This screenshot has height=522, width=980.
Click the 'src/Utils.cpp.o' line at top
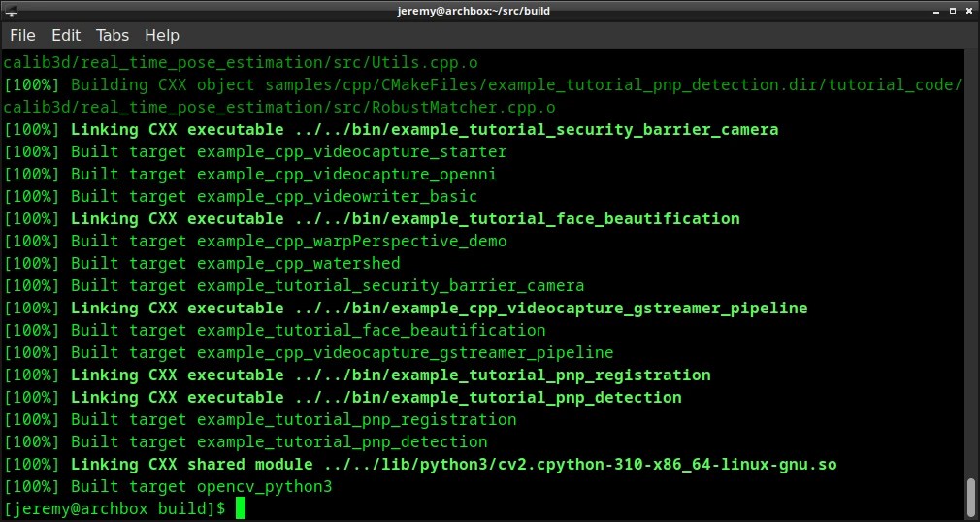[241, 62]
